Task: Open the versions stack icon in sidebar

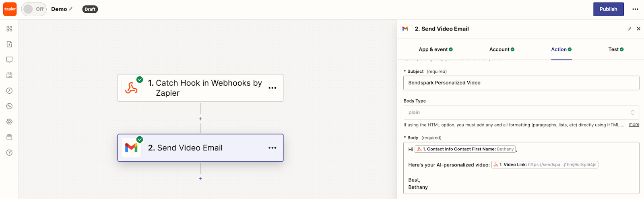Action: point(9,137)
